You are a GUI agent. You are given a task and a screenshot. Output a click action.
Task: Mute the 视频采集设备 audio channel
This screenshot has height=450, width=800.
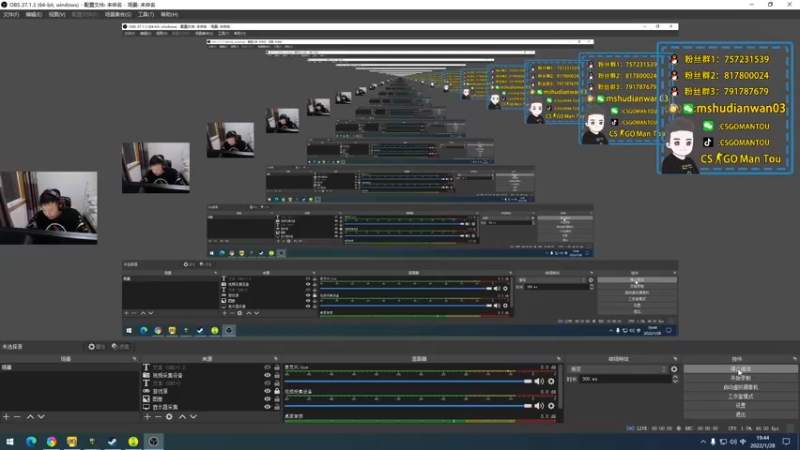[x=539, y=406]
